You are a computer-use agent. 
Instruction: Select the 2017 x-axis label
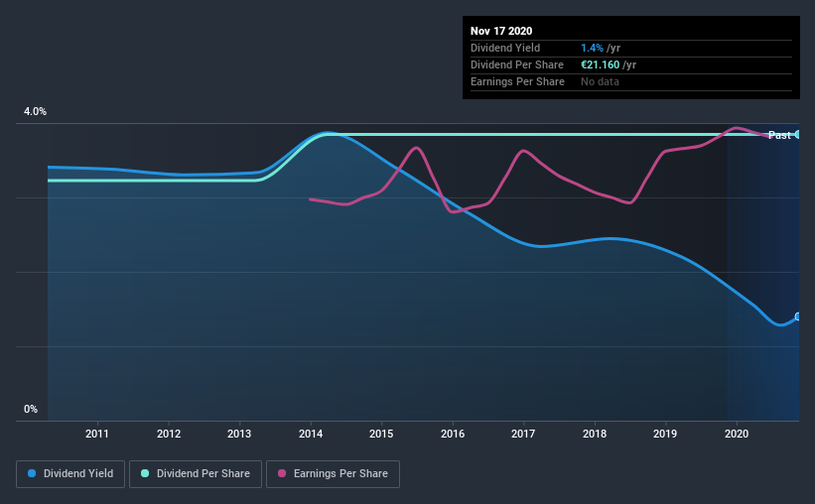click(523, 434)
